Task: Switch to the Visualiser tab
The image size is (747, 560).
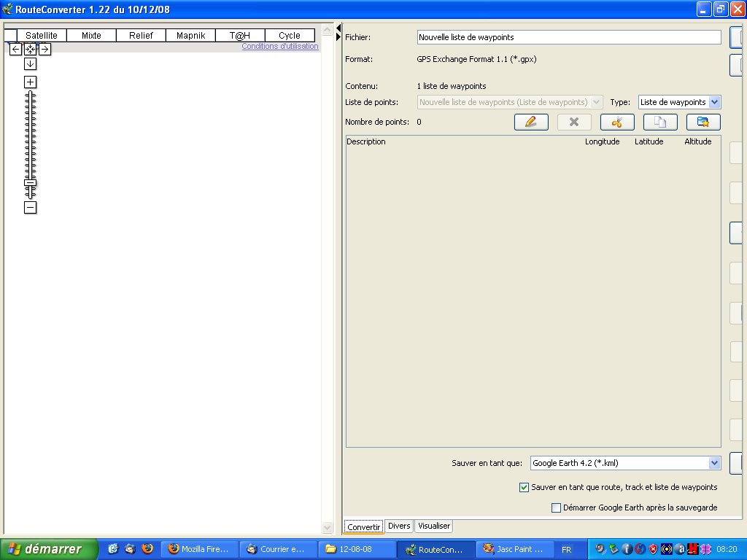Action: coord(434,526)
